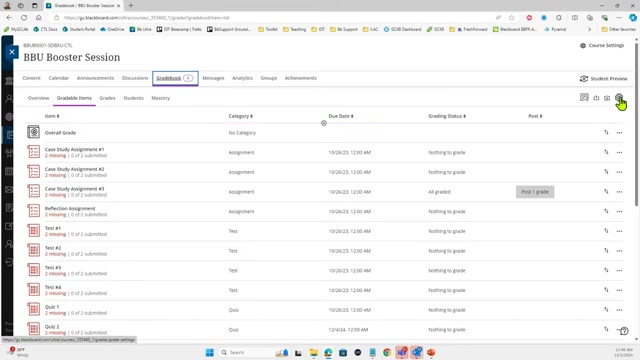The image size is (640, 360).
Task: Click Case Study Assignment #1 assignment icon
Action: pos(33,152)
